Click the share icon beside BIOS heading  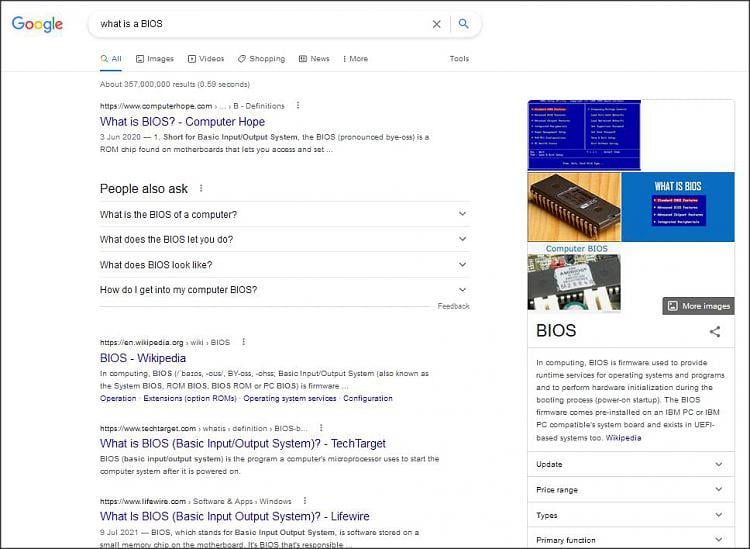[x=715, y=331]
